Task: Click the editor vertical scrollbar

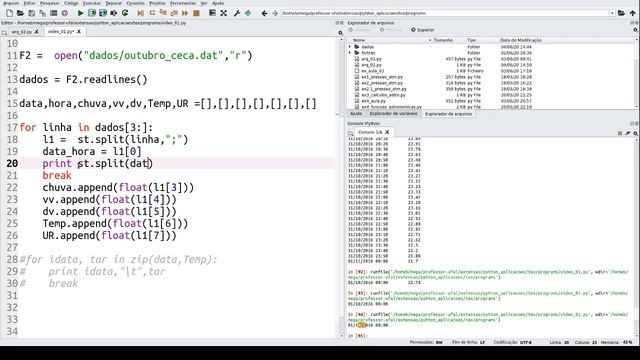Action: pyautogui.click(x=342, y=188)
